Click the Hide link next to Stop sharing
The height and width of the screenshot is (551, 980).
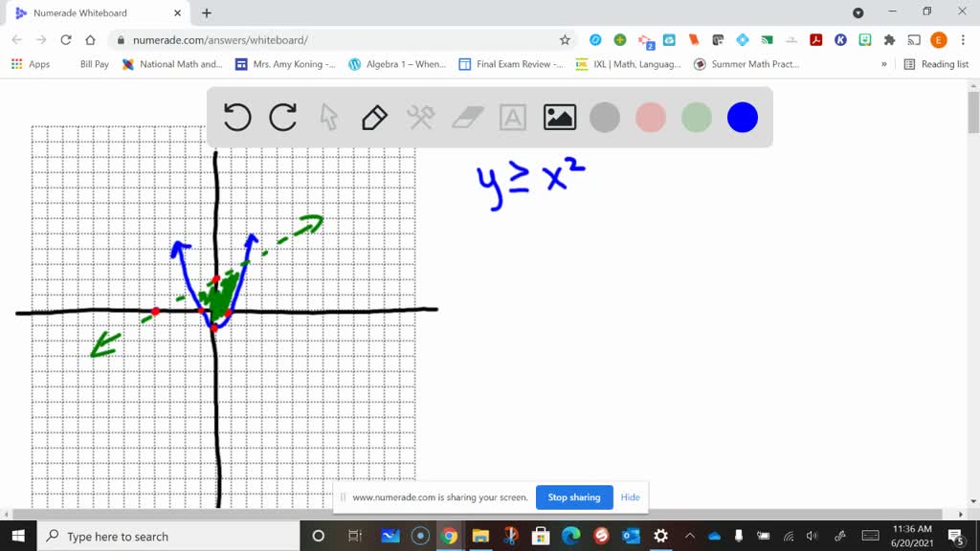(630, 497)
